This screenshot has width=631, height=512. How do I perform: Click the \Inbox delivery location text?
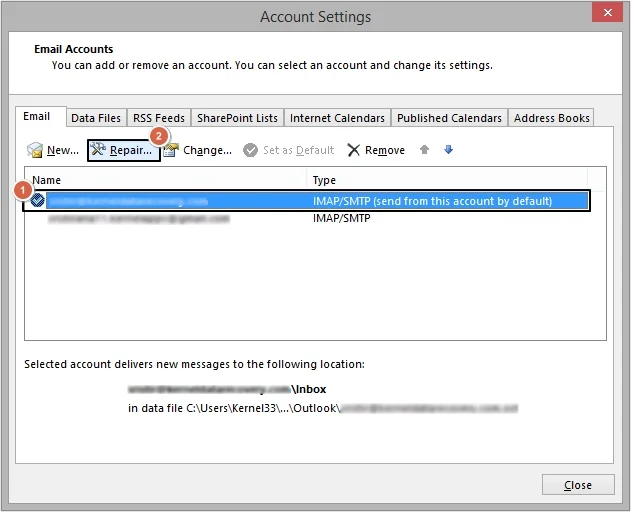(x=309, y=389)
